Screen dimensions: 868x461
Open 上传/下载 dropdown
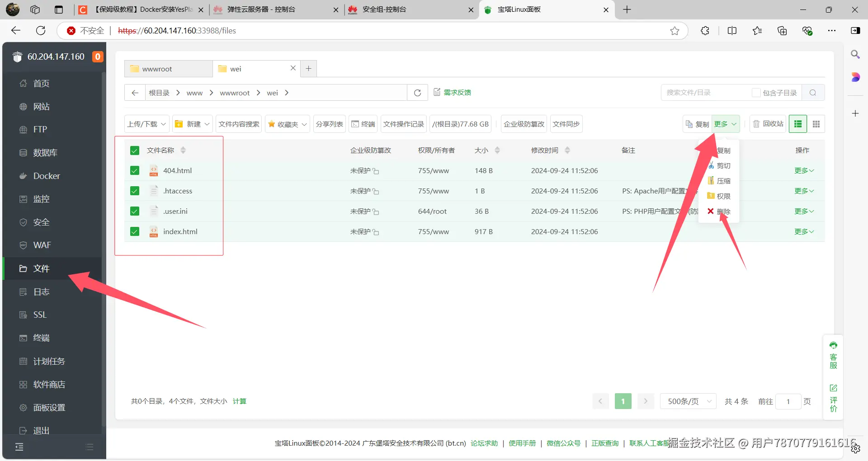pyautogui.click(x=147, y=124)
